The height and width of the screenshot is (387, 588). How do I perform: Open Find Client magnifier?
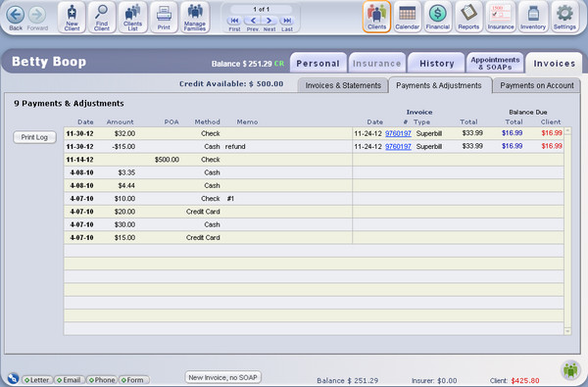tap(102, 18)
